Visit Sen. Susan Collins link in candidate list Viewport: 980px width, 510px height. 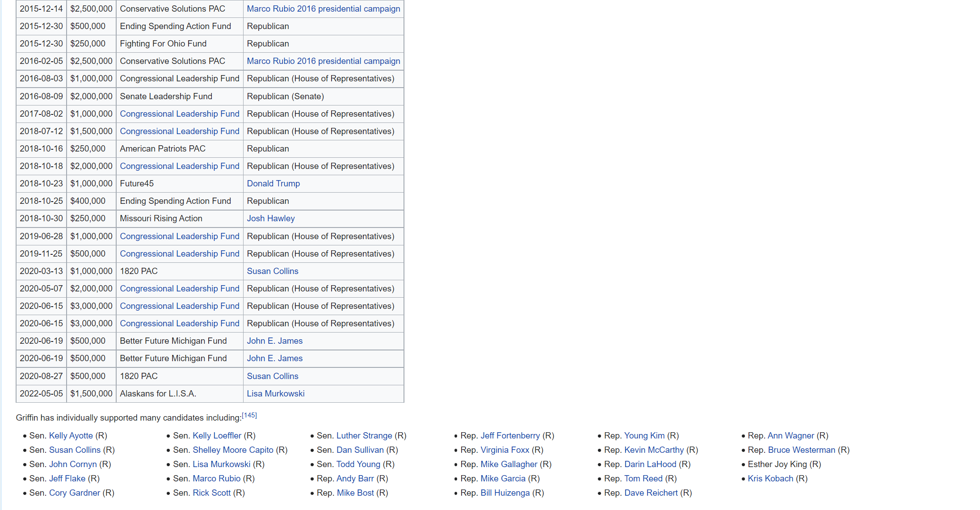click(x=75, y=450)
